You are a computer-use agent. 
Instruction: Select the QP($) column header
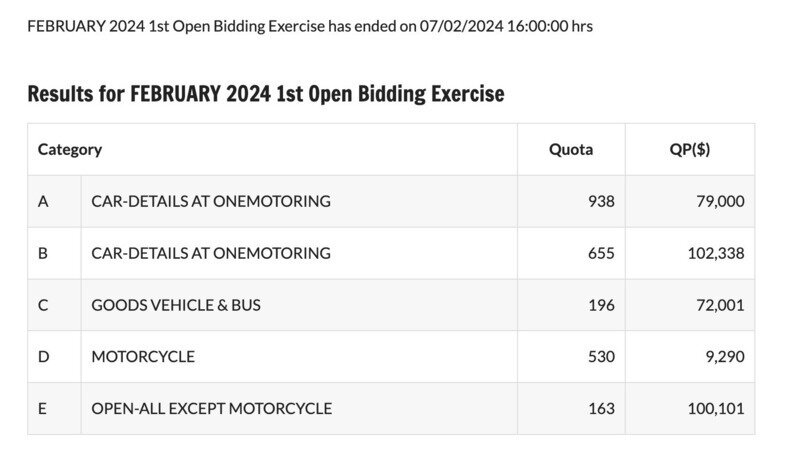coord(690,150)
